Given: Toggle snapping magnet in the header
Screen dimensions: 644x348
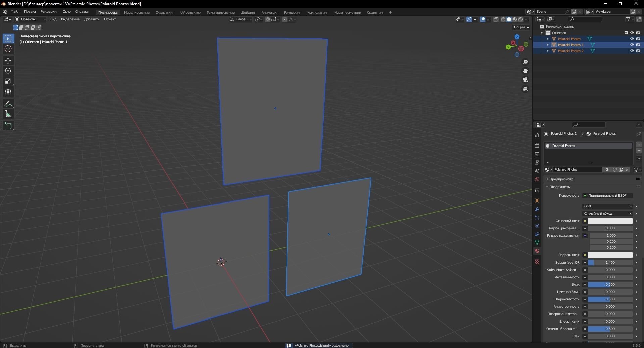Looking at the screenshot, I should click(x=267, y=19).
